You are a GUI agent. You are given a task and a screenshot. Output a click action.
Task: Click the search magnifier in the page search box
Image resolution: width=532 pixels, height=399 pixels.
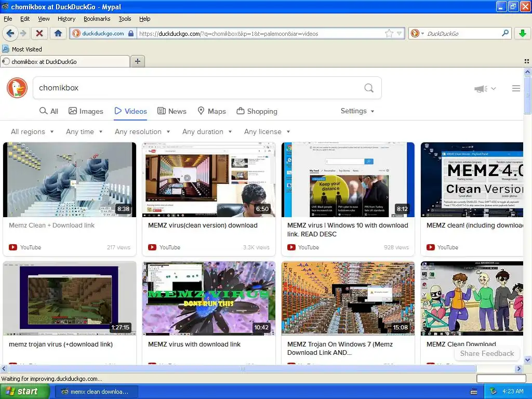pyautogui.click(x=369, y=88)
